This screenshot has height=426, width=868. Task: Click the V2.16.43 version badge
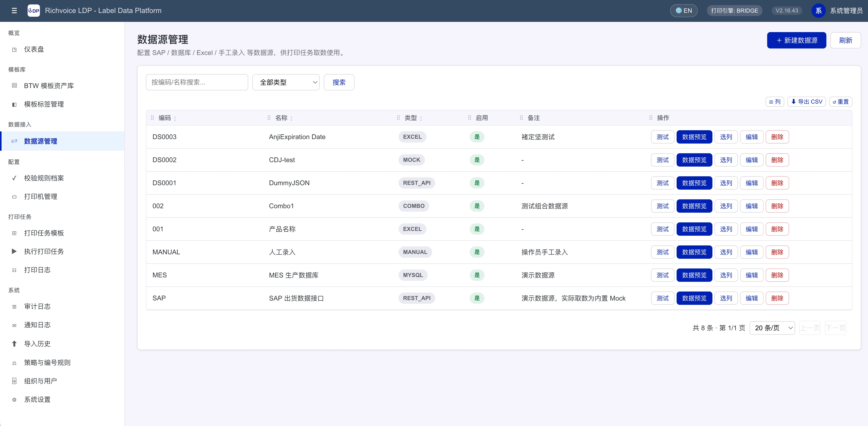coord(786,11)
